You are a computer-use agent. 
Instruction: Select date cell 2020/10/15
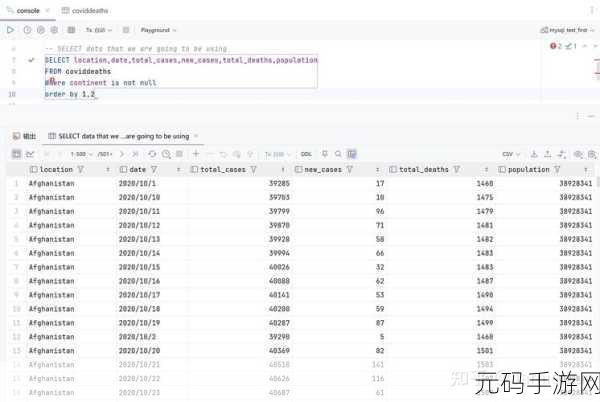[x=139, y=267]
